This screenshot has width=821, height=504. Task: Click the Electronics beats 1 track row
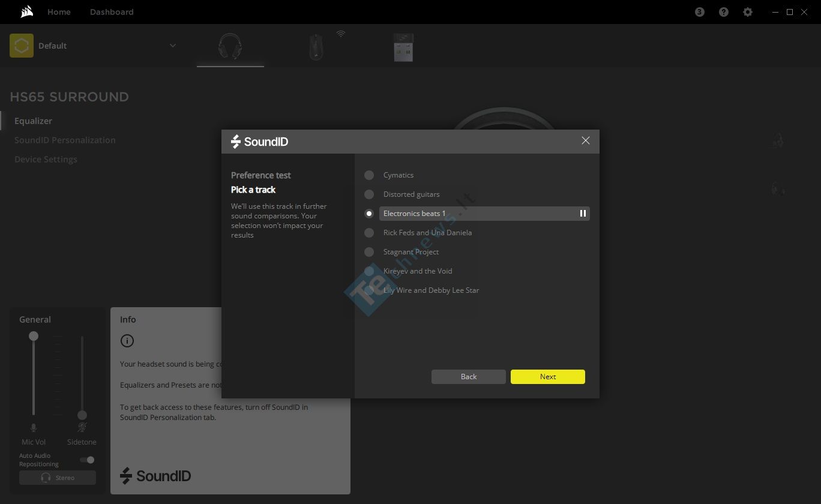point(484,214)
